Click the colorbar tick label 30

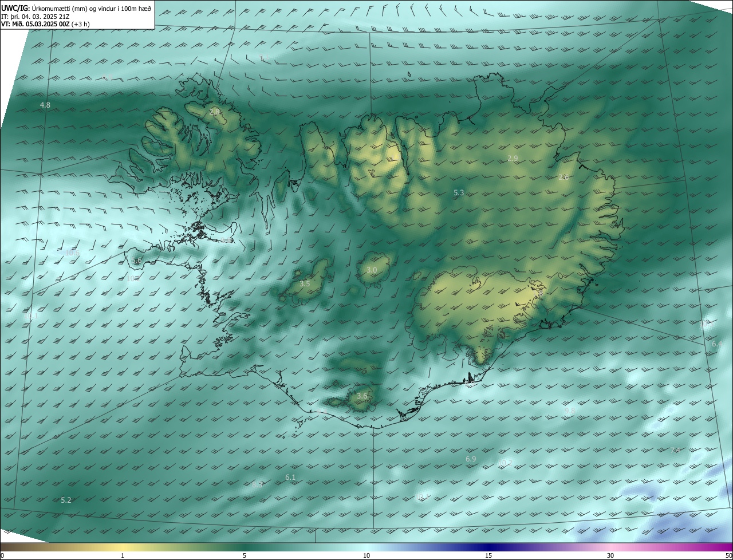click(610, 555)
